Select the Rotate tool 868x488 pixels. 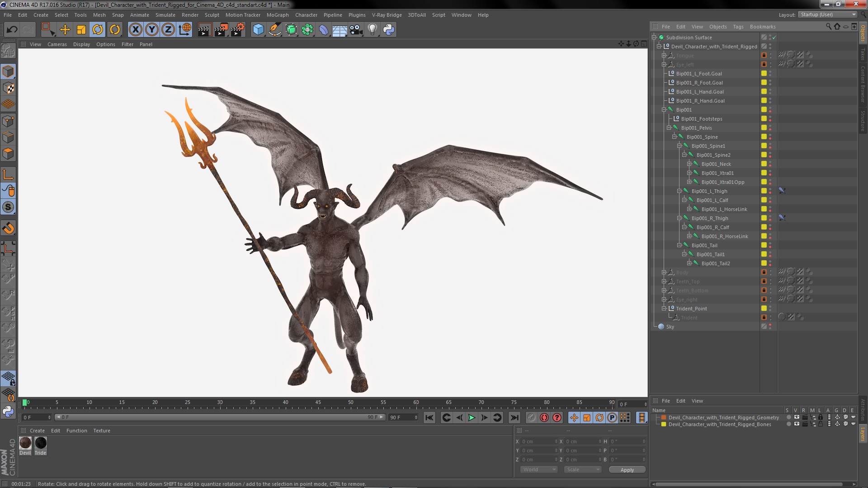click(x=98, y=30)
